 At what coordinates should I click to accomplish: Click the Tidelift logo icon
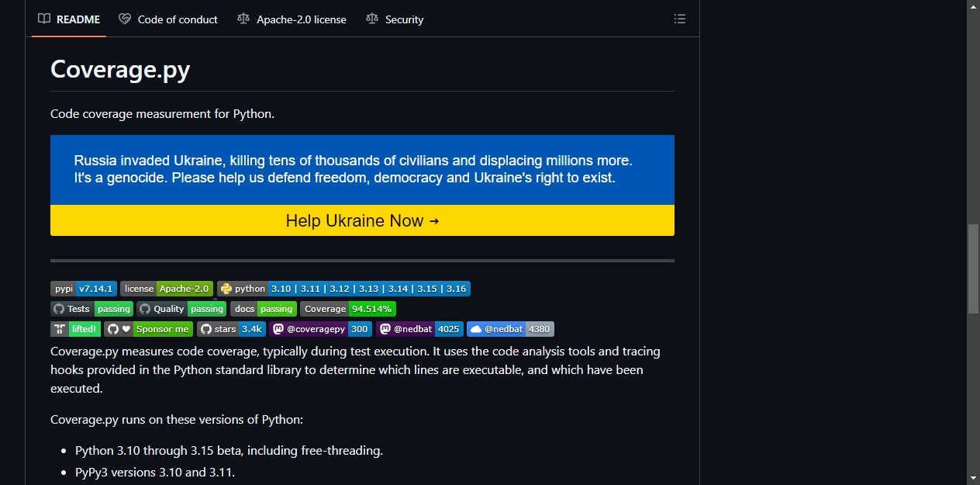coord(60,329)
